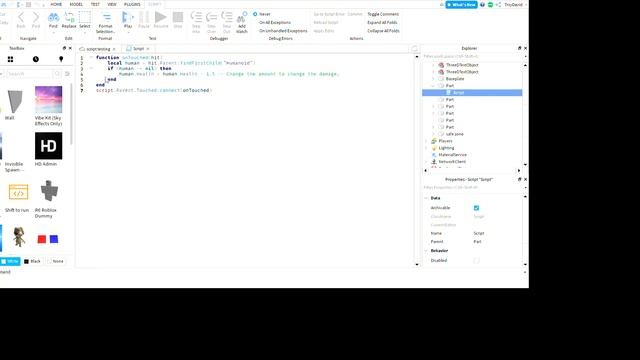Undock the Toolbox panel
Viewport: 640px width, 360px height.
click(x=64, y=48)
